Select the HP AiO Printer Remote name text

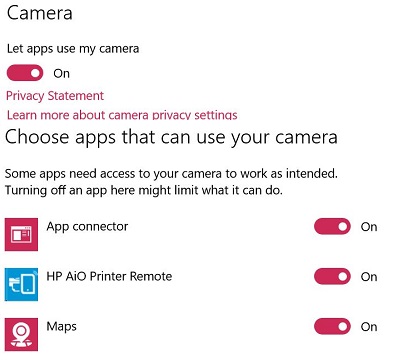(x=109, y=276)
